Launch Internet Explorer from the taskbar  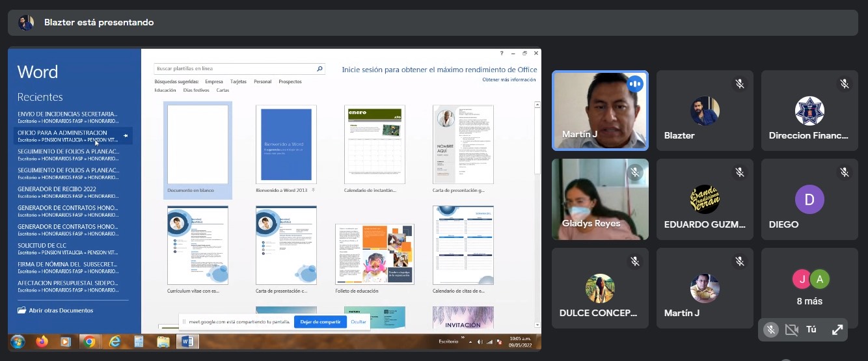(115, 341)
